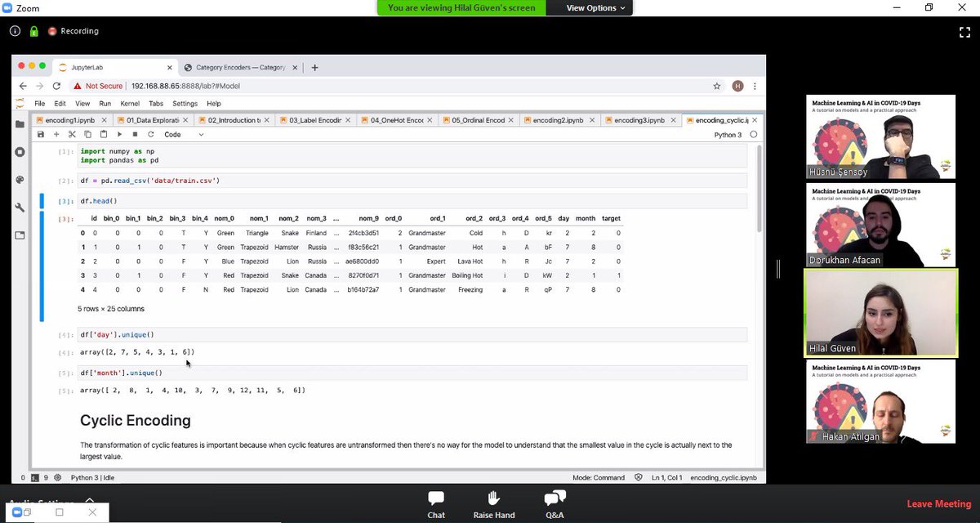Screen dimensions: 980x523
Task: Open the Settings menu
Action: [185, 104]
